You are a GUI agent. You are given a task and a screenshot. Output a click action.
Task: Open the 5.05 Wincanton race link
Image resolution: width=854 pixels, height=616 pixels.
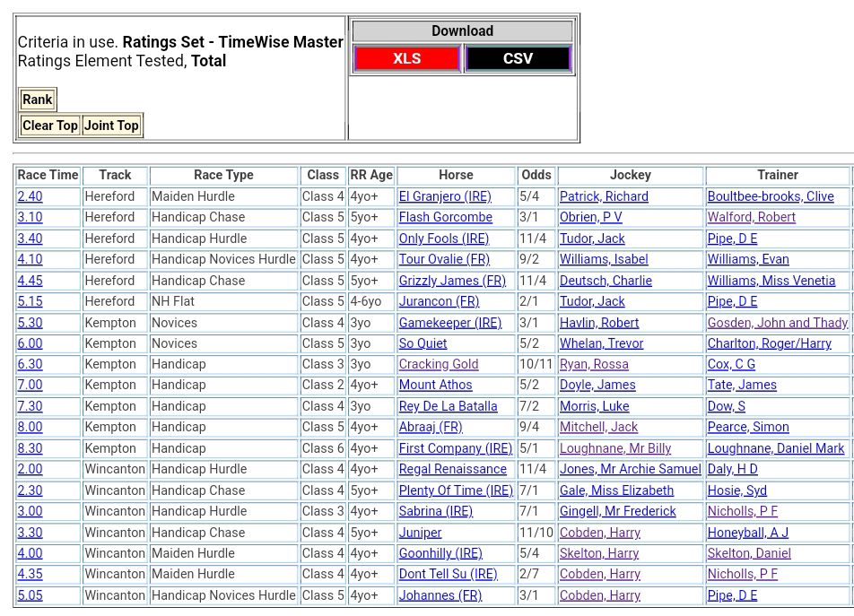[x=30, y=595]
